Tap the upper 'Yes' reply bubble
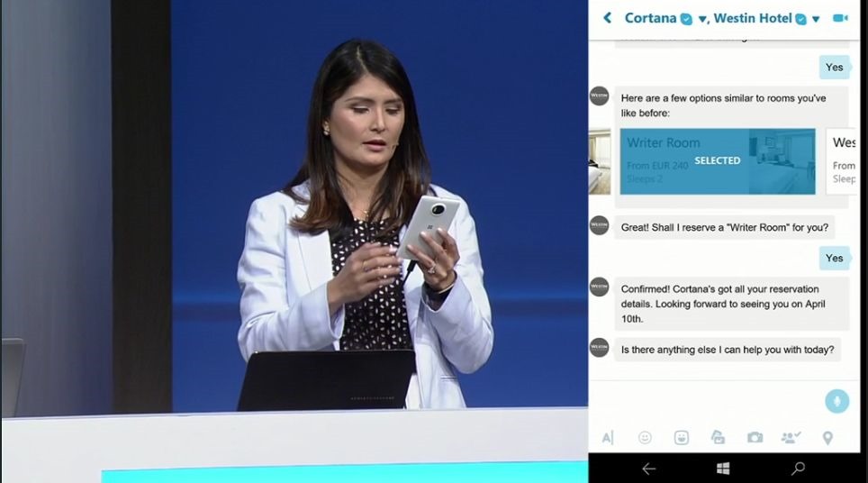The image size is (868, 483). point(834,67)
